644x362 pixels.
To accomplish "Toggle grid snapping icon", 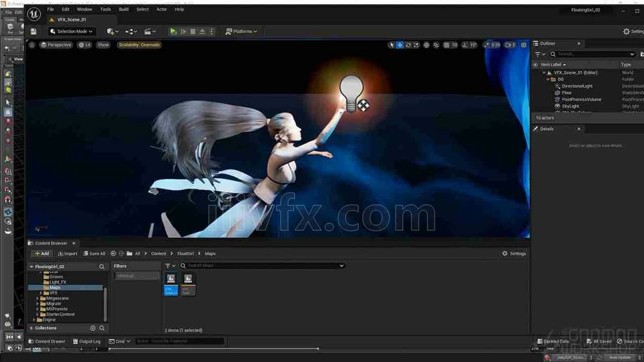I will pos(446,45).
